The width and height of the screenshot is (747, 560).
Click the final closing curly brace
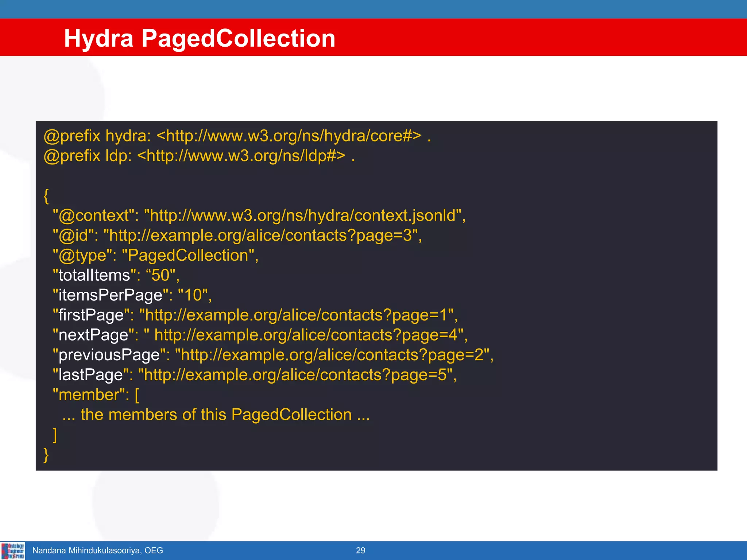point(46,455)
